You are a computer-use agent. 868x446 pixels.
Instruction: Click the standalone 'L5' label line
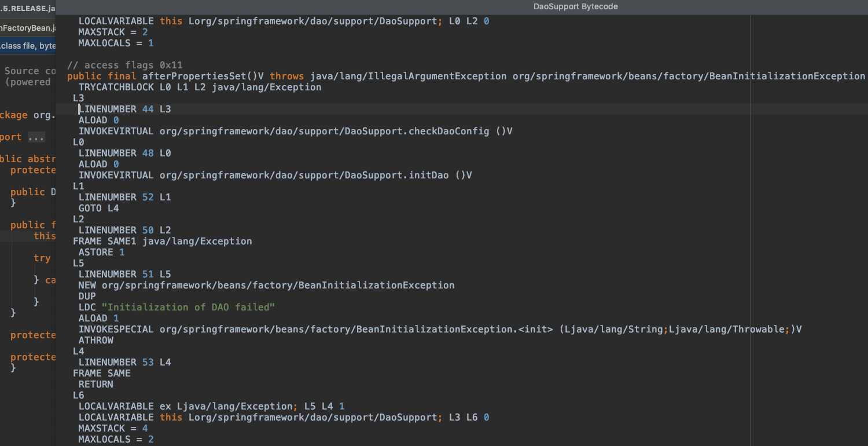point(79,263)
